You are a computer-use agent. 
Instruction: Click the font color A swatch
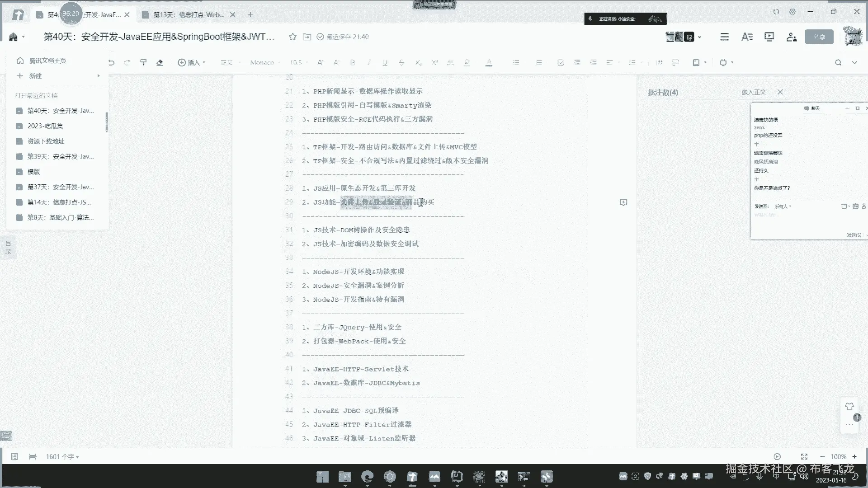(489, 63)
